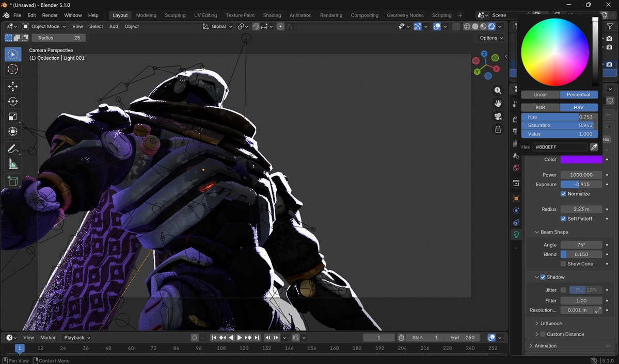
Task: Switch to wireframe viewport shading
Action: pos(467,26)
